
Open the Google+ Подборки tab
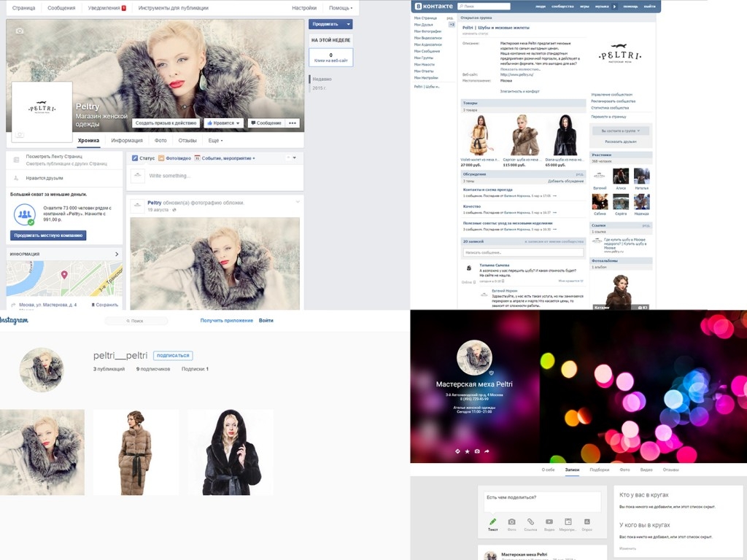(600, 470)
